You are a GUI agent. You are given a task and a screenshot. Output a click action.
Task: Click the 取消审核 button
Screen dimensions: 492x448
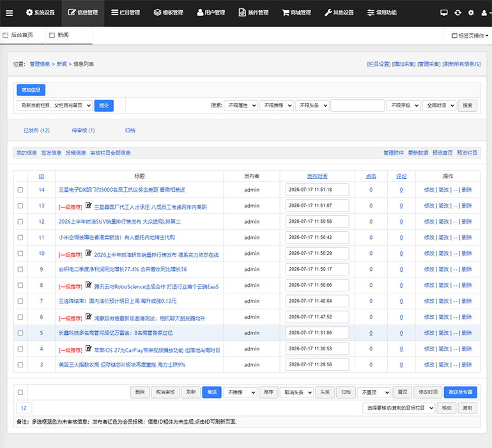pyautogui.click(x=165, y=392)
